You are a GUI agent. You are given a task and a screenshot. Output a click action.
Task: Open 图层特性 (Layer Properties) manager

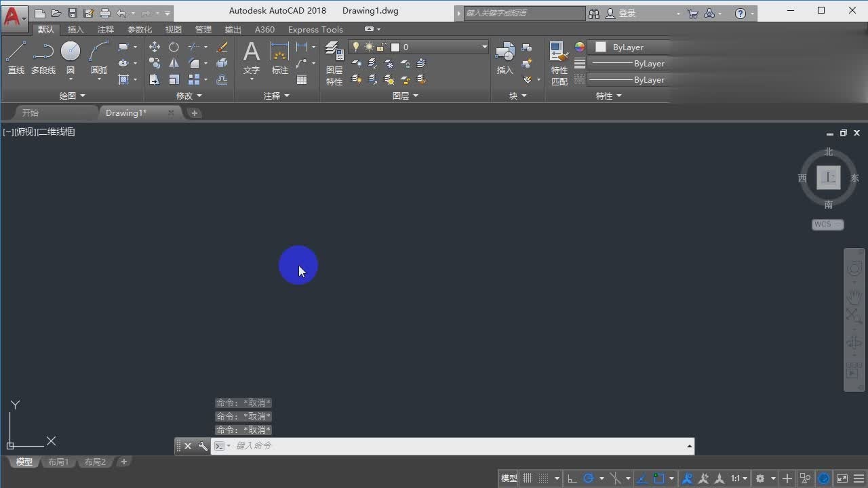(x=334, y=64)
